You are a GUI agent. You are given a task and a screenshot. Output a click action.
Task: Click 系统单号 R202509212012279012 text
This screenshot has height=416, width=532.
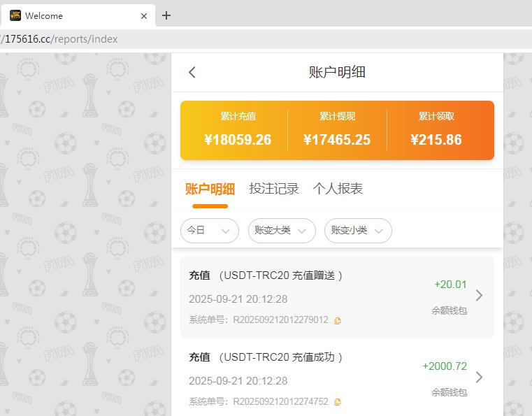coord(259,320)
